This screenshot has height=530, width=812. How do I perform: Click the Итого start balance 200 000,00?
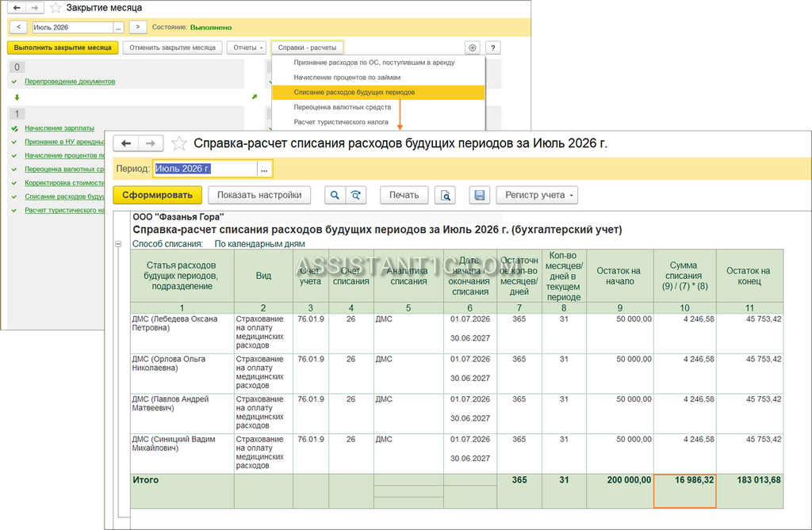pyautogui.click(x=620, y=490)
